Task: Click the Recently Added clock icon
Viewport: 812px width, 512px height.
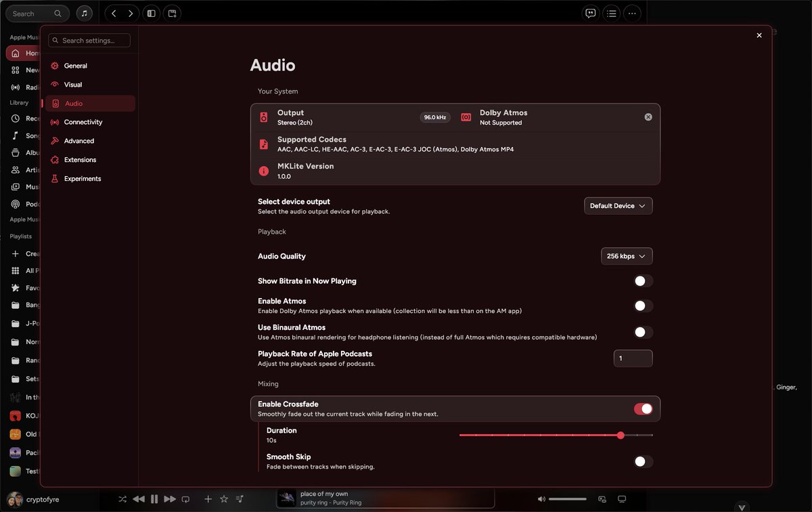Action: pyautogui.click(x=16, y=119)
